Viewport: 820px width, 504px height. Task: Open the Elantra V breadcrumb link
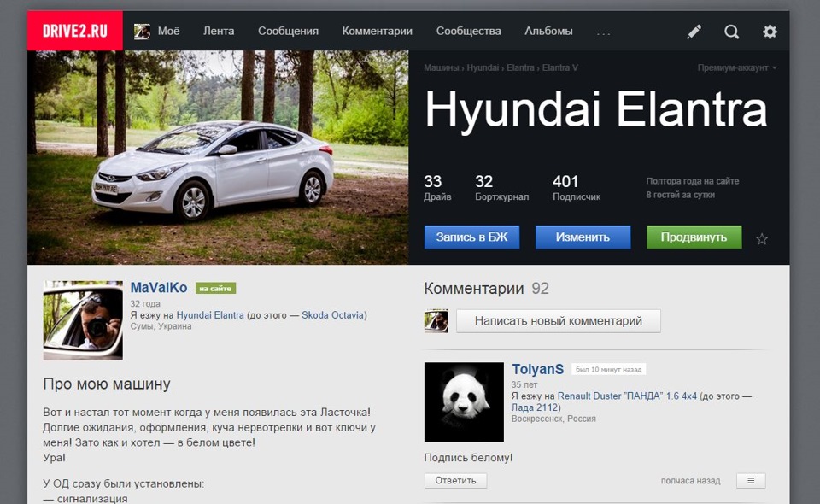(559, 67)
